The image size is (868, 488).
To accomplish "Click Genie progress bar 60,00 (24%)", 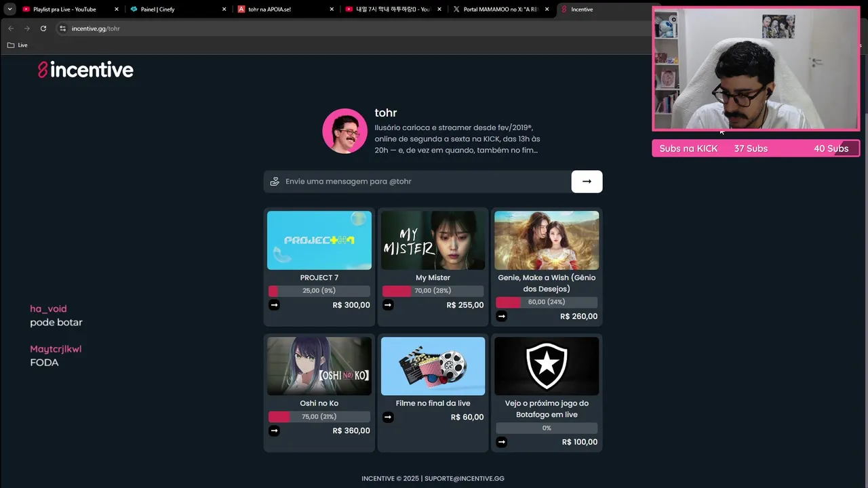I will (547, 302).
